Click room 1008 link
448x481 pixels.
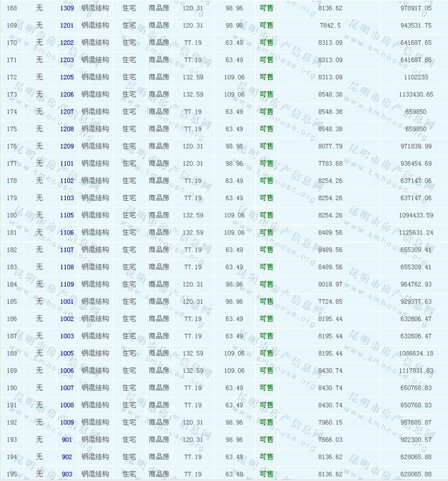(x=66, y=405)
